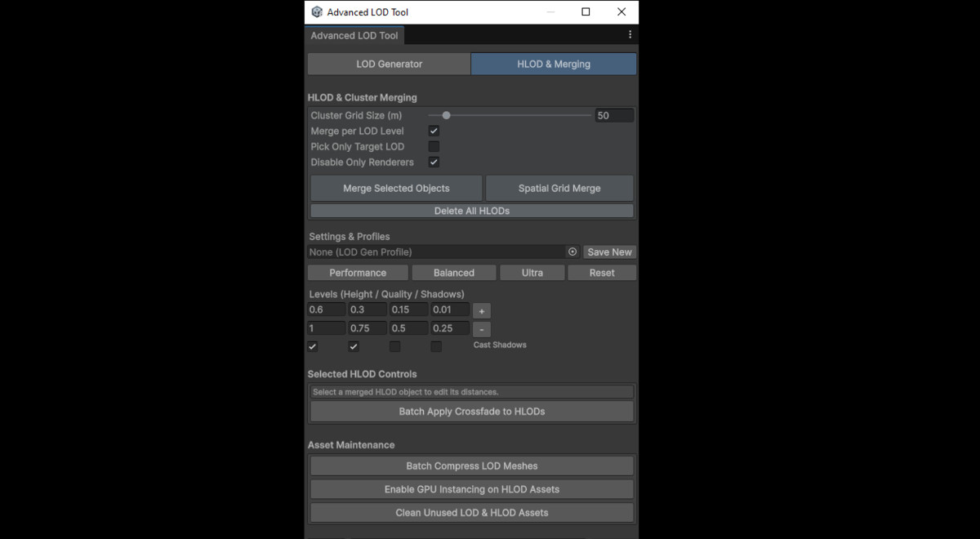Uncheck the Disable Only Renderers option
This screenshot has height=539, width=980.
tap(434, 162)
